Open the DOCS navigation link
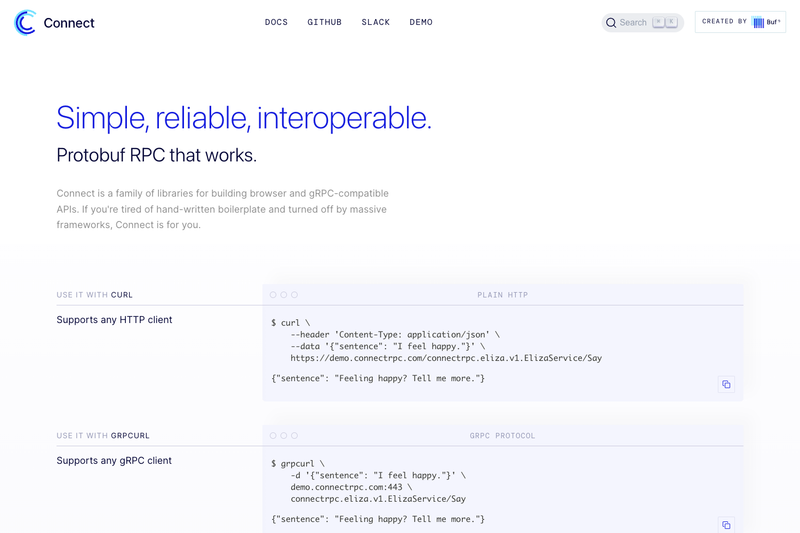 tap(276, 22)
